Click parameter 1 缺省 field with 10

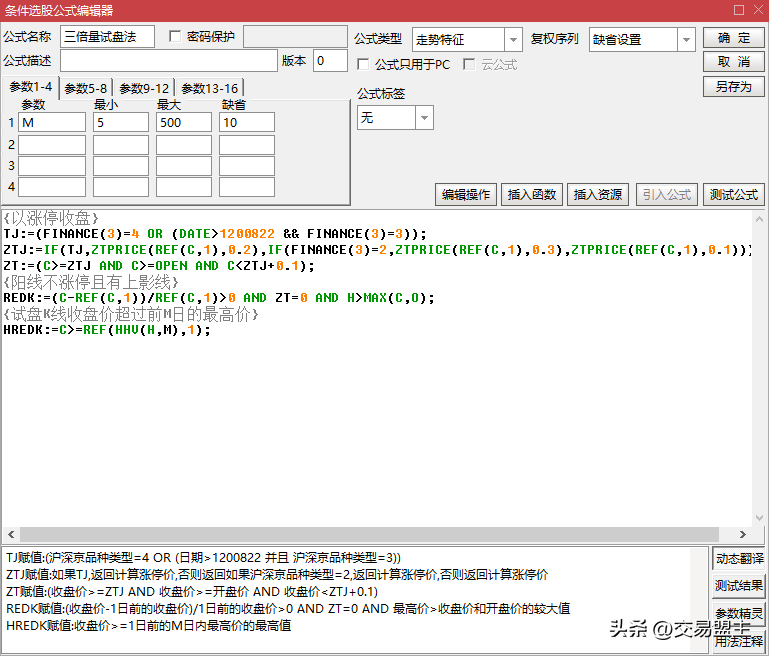pyautogui.click(x=247, y=122)
